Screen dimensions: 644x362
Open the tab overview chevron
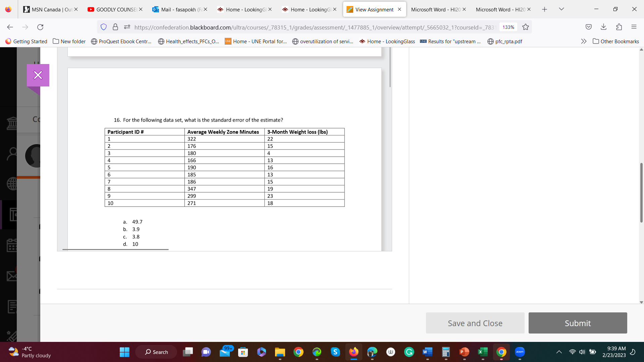tap(561, 9)
